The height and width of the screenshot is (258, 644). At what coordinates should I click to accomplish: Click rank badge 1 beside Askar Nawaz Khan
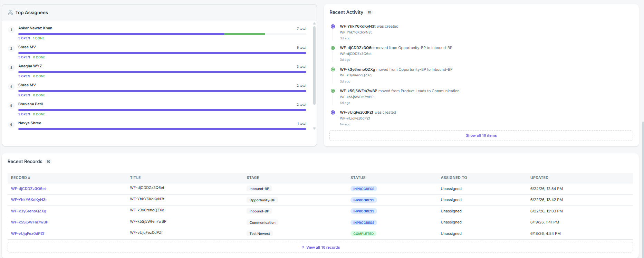(x=11, y=30)
